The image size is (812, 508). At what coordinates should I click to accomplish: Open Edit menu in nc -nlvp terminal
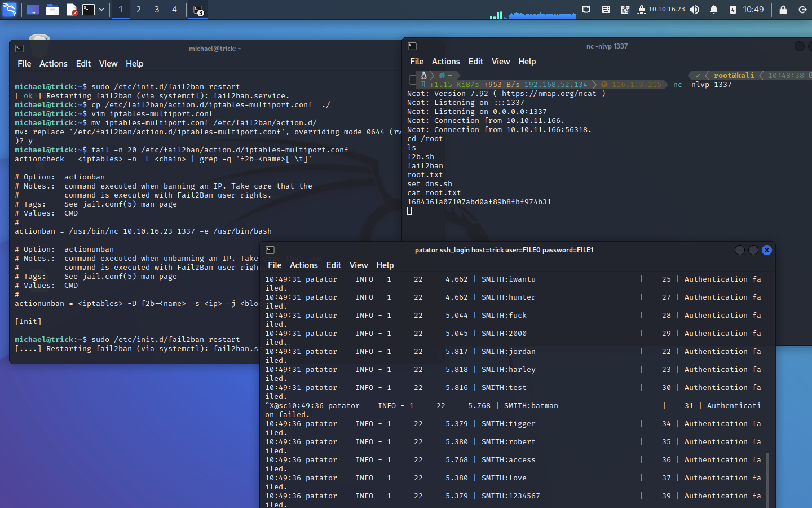coord(475,62)
